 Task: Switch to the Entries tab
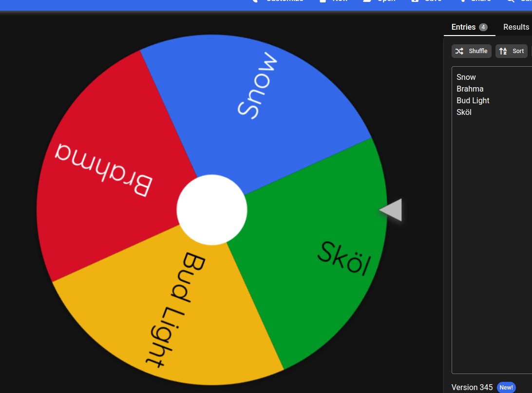(469, 27)
